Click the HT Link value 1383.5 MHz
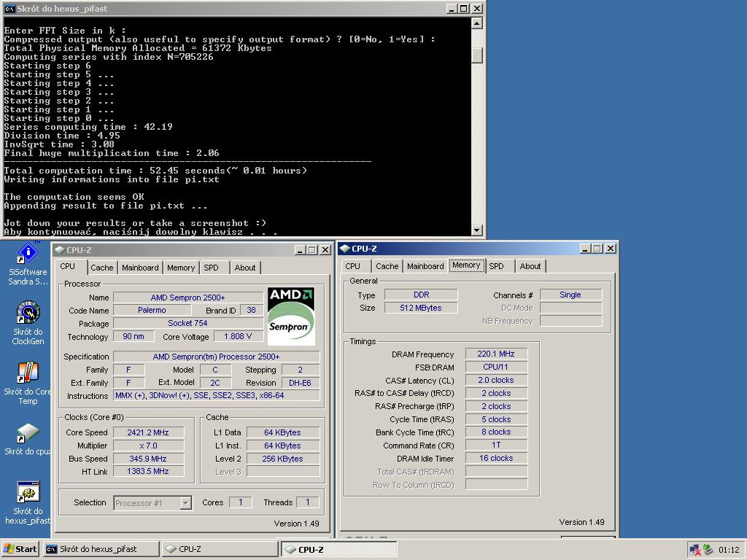Image resolution: width=747 pixels, height=560 pixels. (148, 472)
